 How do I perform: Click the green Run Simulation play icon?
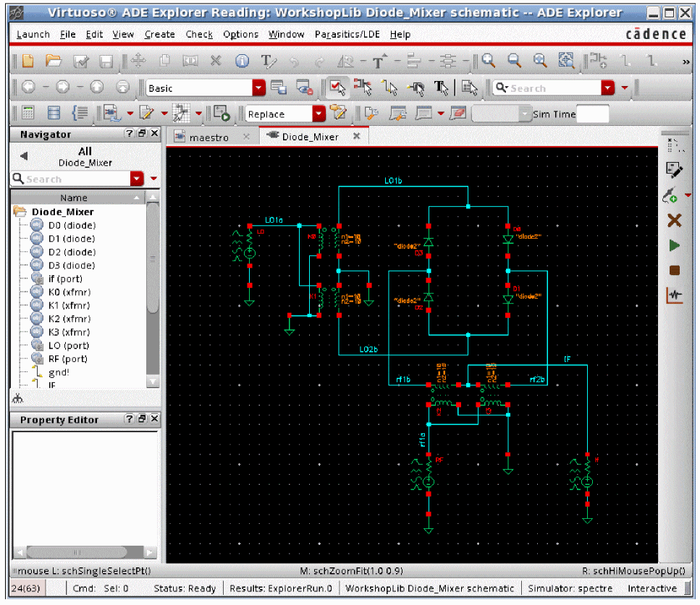675,246
